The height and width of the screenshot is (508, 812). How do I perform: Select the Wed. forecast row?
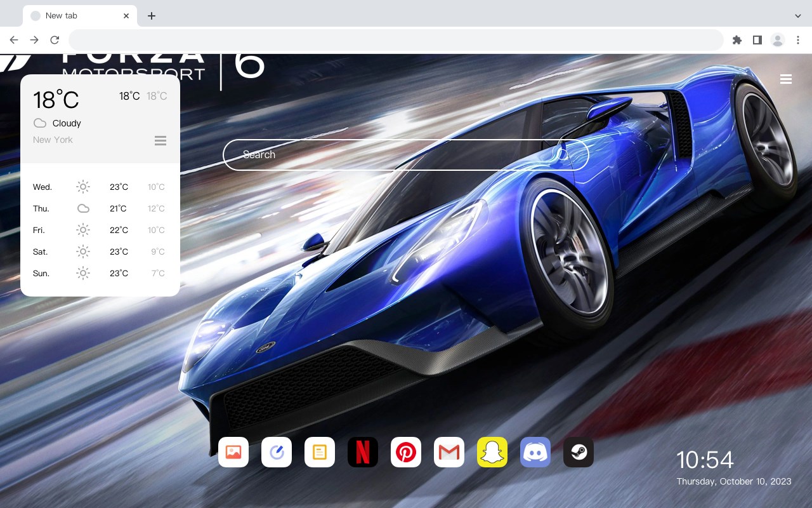[x=100, y=187]
